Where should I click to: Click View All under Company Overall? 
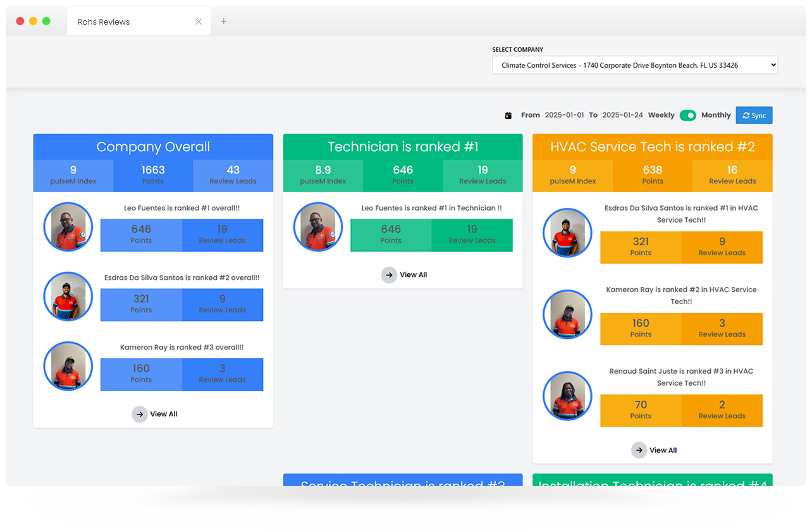point(163,414)
